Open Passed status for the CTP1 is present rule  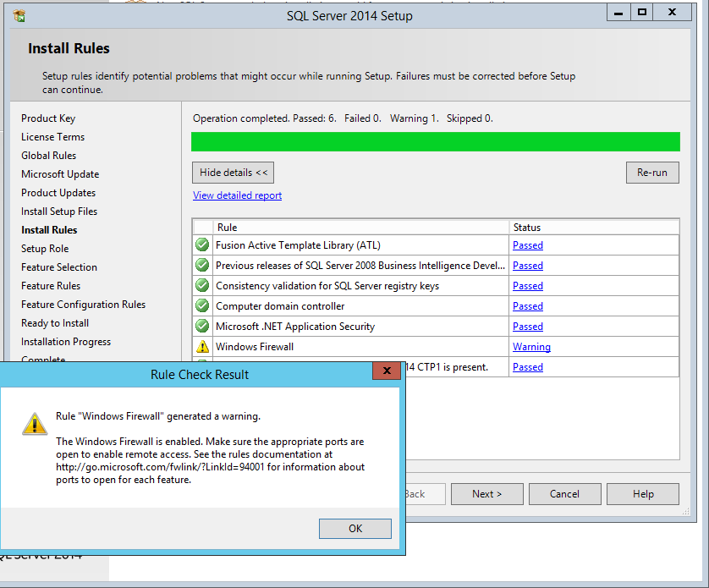(x=528, y=367)
